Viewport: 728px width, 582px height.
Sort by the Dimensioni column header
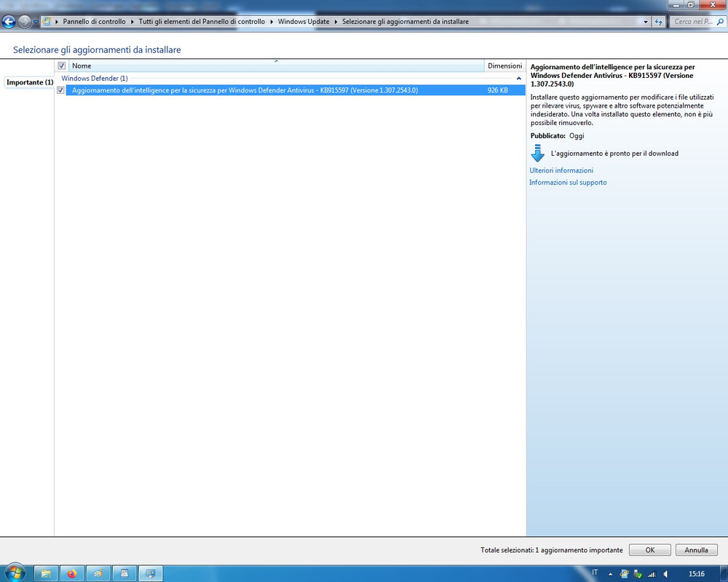coord(505,66)
